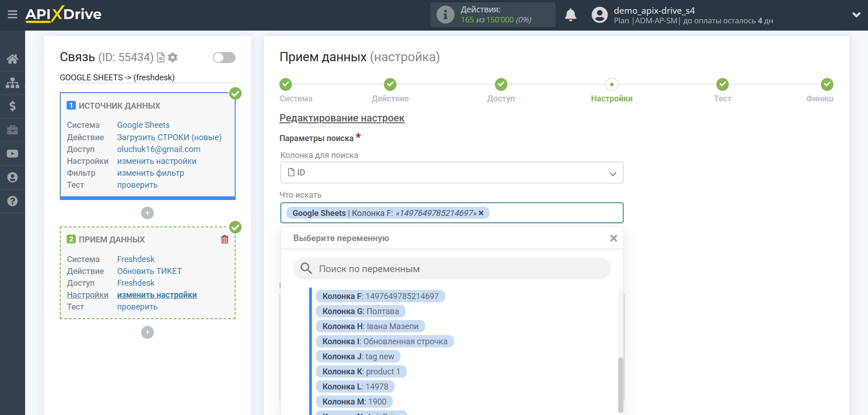Open the briefcase services icon
This screenshot has width=868, height=415.
coord(12,130)
